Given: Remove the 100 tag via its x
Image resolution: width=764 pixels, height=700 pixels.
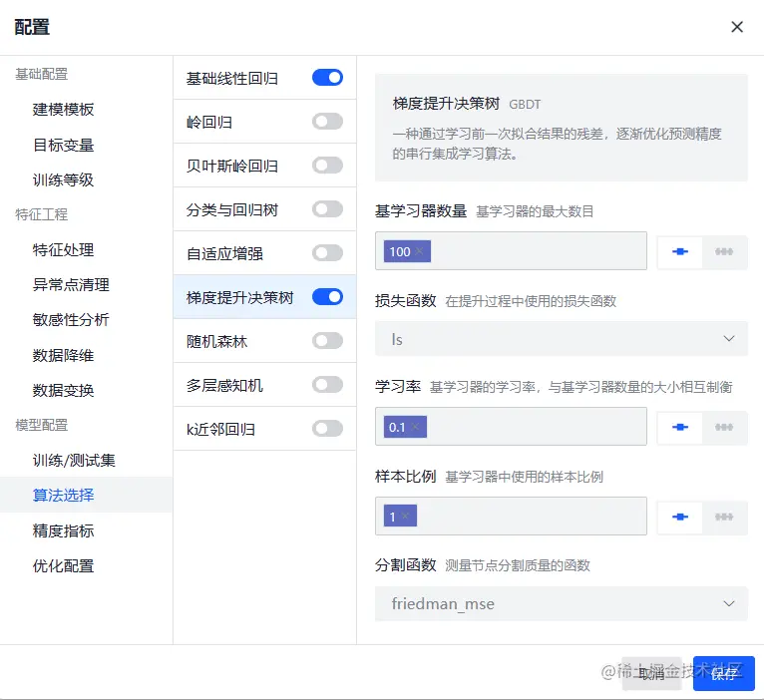Looking at the screenshot, I should 419,251.
